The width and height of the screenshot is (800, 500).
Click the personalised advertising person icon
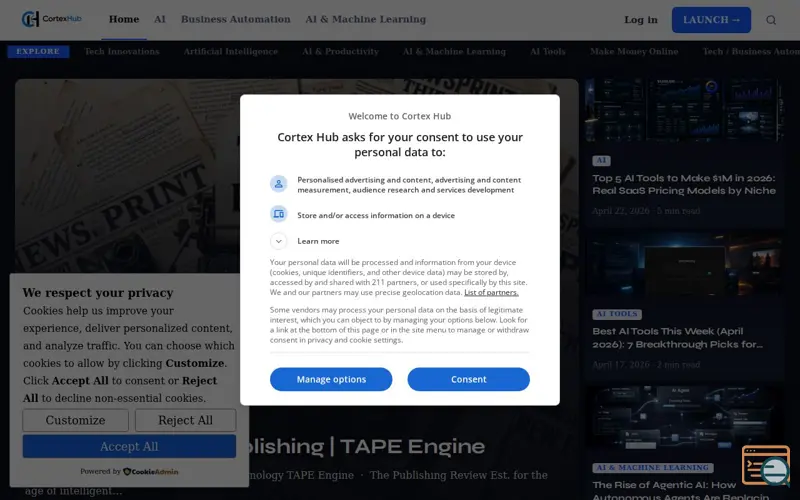click(x=279, y=184)
